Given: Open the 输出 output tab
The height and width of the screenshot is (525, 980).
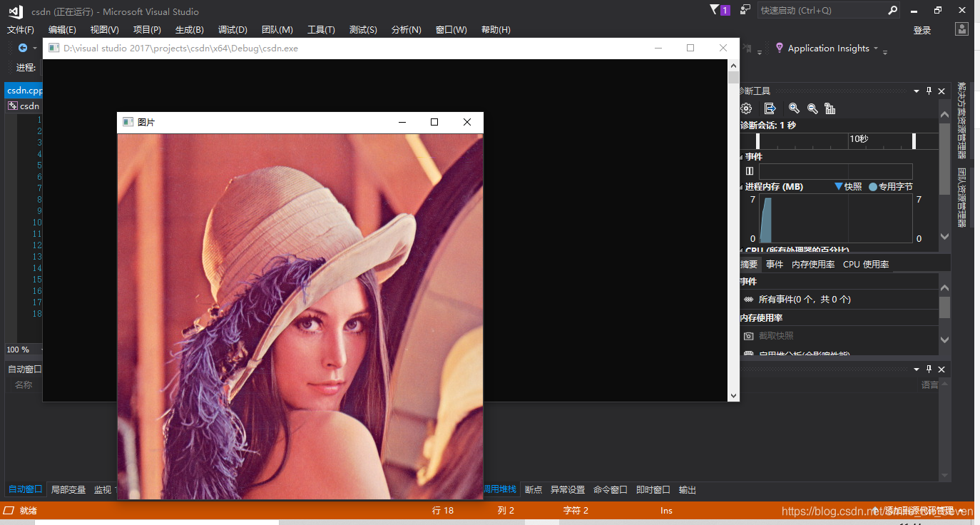Looking at the screenshot, I should (x=688, y=489).
